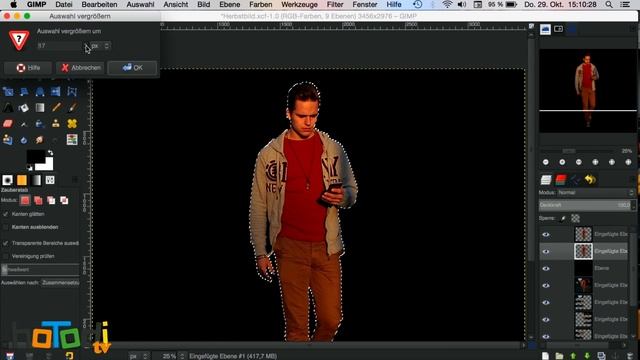Select the Clone stamp tool
The height and width of the screenshot is (360, 640).
click(56, 124)
